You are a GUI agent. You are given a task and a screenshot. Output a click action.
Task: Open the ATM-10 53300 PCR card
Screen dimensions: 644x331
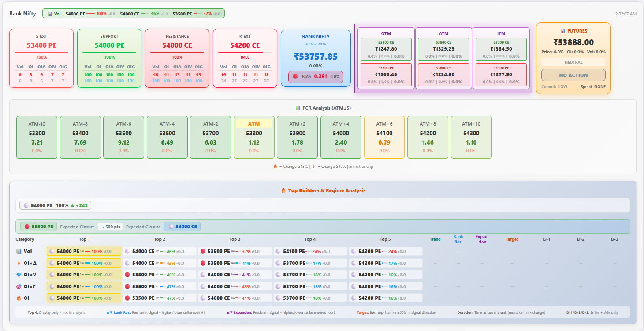pos(37,137)
